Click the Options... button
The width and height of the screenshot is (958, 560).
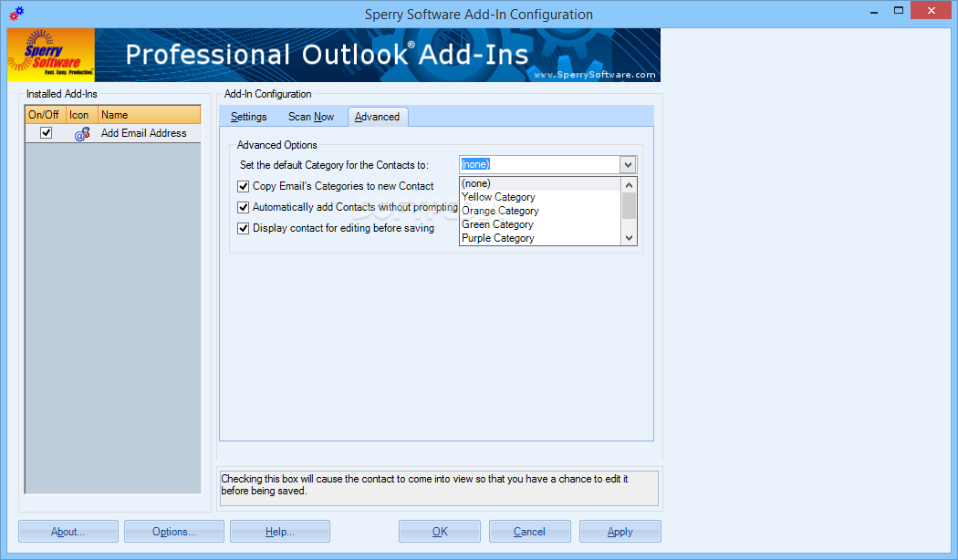pos(174,532)
